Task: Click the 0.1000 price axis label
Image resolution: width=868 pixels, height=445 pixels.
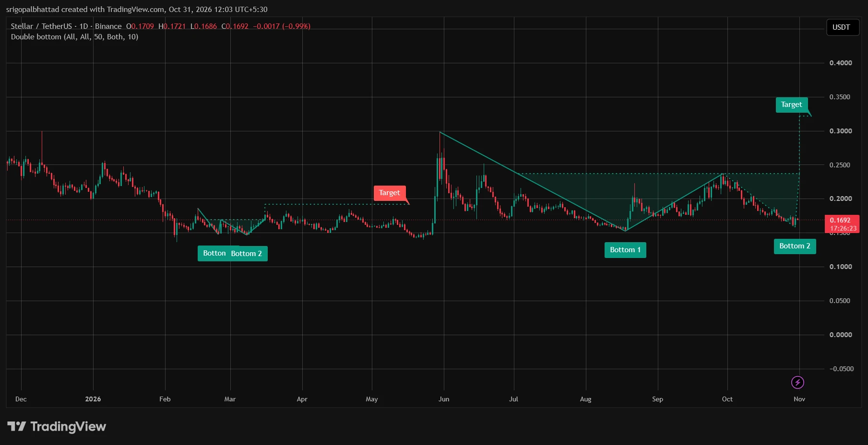Action: coord(840,267)
